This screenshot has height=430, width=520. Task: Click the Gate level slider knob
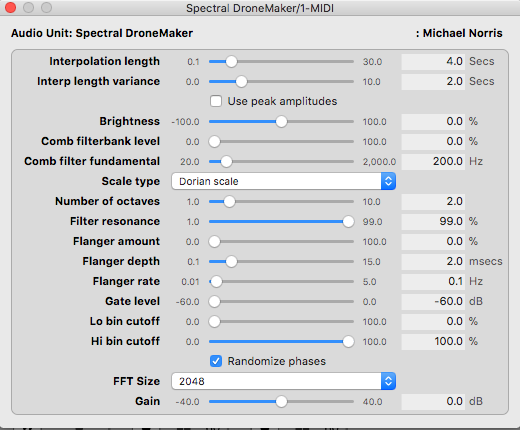(214, 301)
